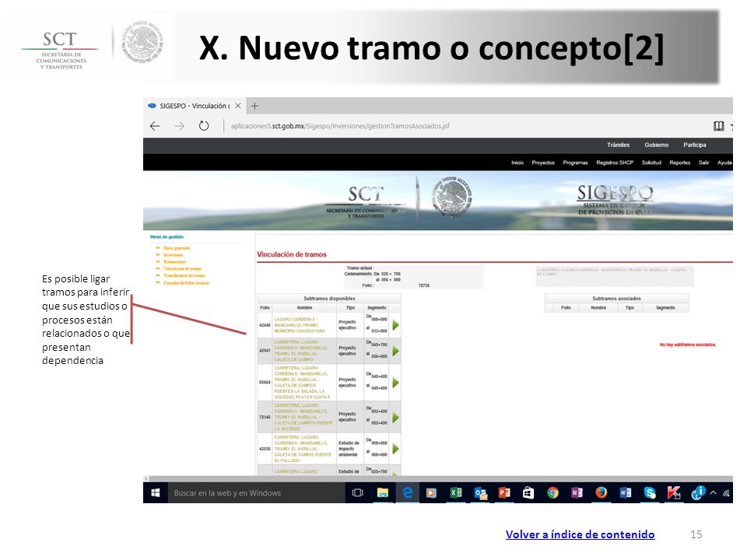Screen dimensions: 747x560
Task: Click the Segmento header in Subtramos asociados
Action: pos(665,308)
